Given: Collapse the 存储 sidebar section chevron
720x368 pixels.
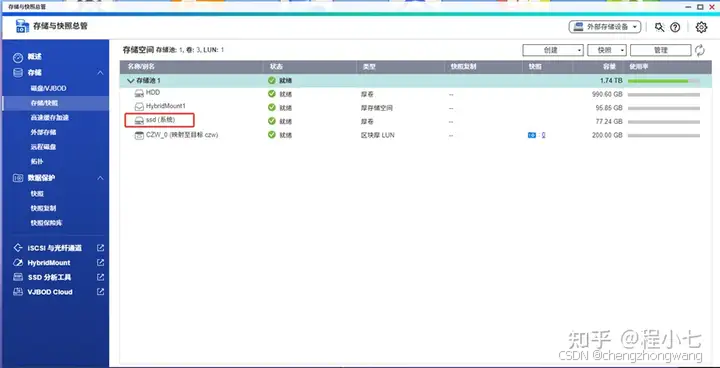Looking at the screenshot, I should point(100,73).
